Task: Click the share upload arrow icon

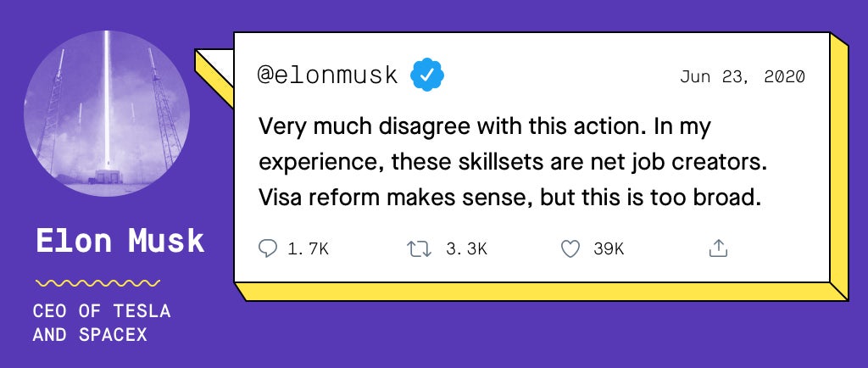Action: click(x=718, y=248)
